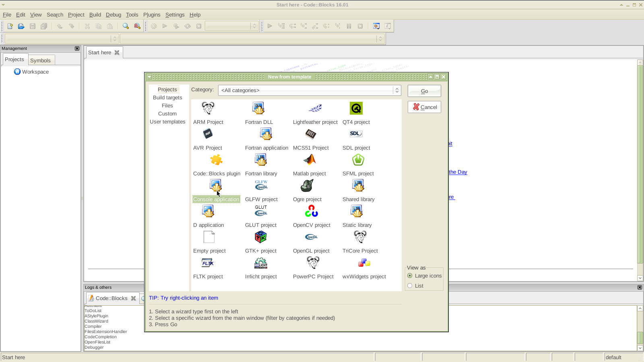Close the Logs & others panel

click(x=640, y=288)
